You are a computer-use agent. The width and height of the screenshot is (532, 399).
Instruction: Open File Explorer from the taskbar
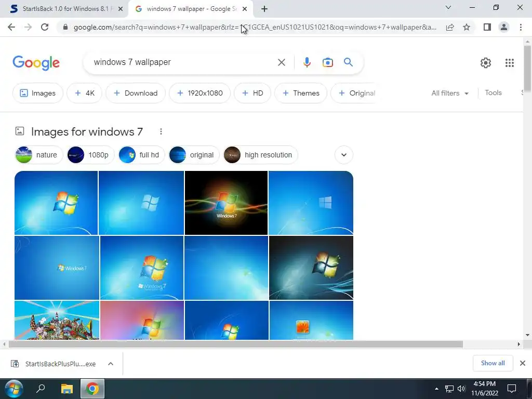[x=67, y=389]
